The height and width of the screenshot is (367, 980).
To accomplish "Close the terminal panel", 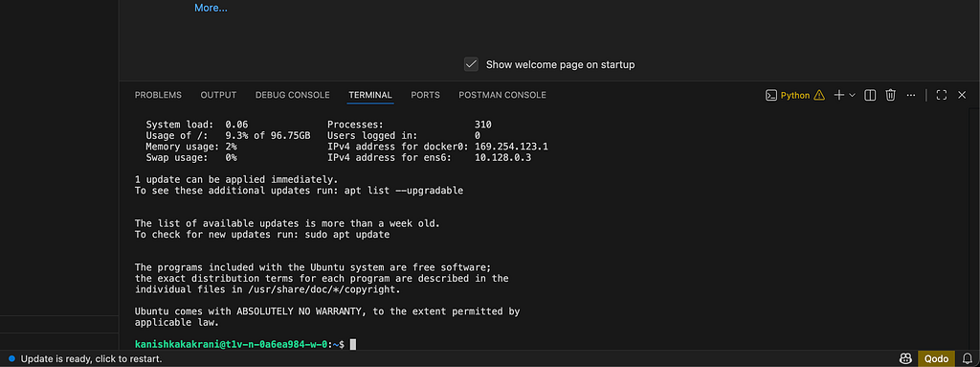I will tap(962, 95).
